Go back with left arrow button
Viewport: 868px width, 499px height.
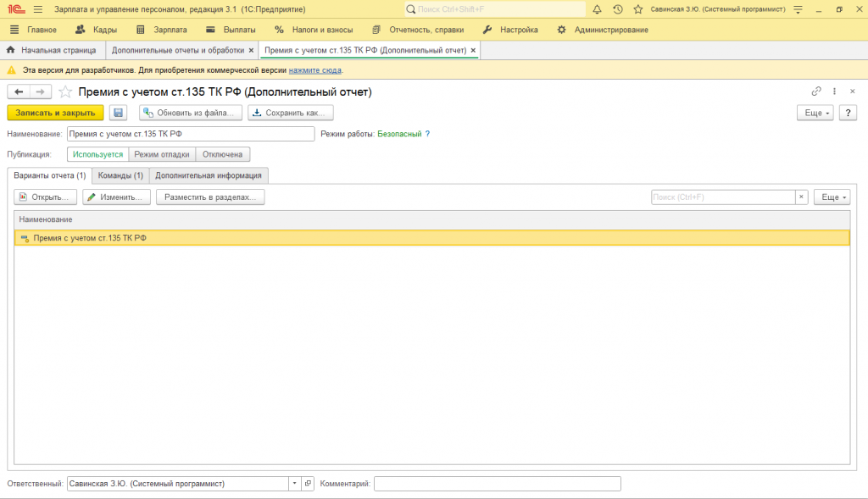19,91
